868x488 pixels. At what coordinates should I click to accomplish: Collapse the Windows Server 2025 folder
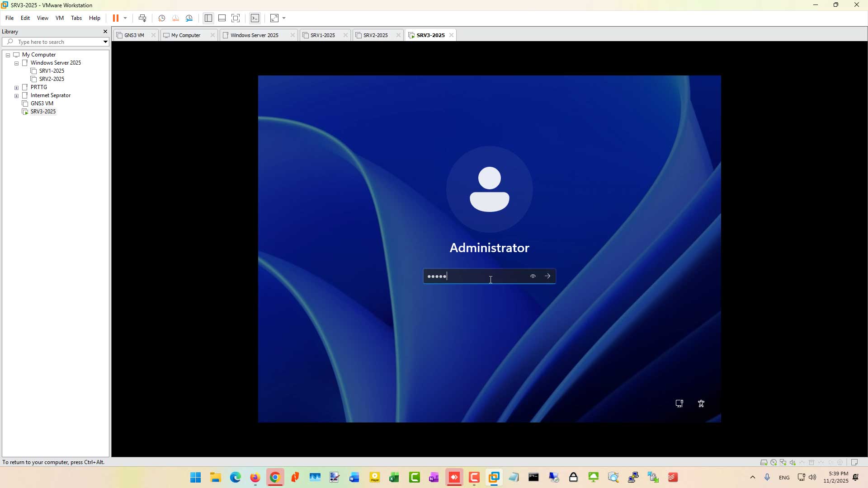[17, 63]
